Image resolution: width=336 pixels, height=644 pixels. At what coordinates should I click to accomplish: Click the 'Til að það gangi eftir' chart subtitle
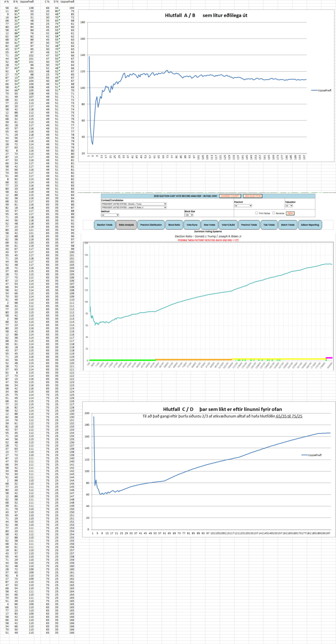click(222, 416)
